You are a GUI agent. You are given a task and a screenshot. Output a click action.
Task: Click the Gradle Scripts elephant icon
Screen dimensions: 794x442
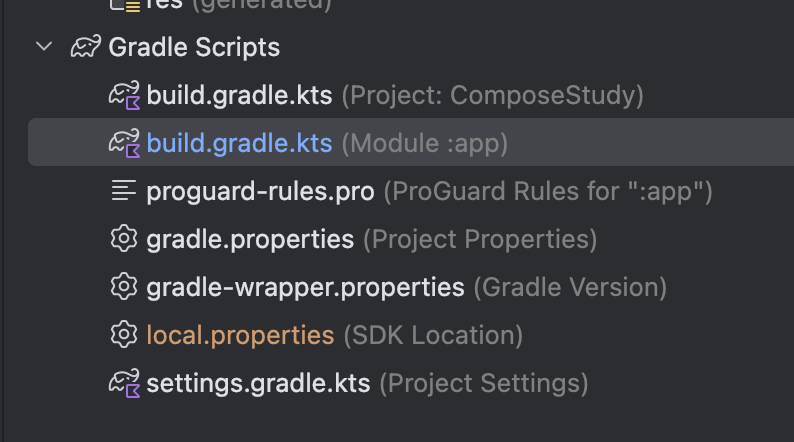(x=85, y=47)
